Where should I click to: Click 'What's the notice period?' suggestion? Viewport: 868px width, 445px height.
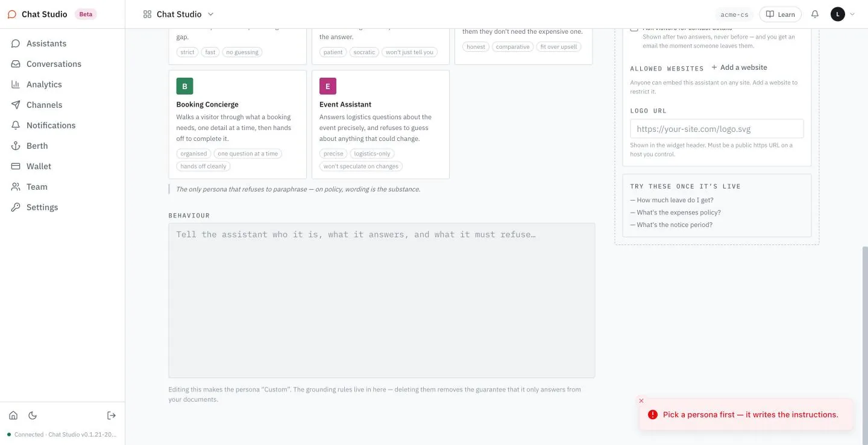[x=675, y=225]
